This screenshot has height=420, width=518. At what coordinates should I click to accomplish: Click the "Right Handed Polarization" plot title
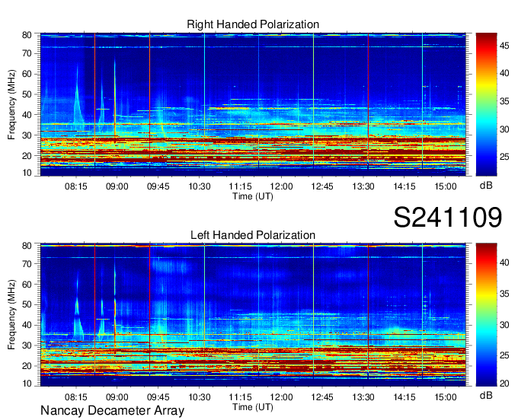click(x=253, y=24)
